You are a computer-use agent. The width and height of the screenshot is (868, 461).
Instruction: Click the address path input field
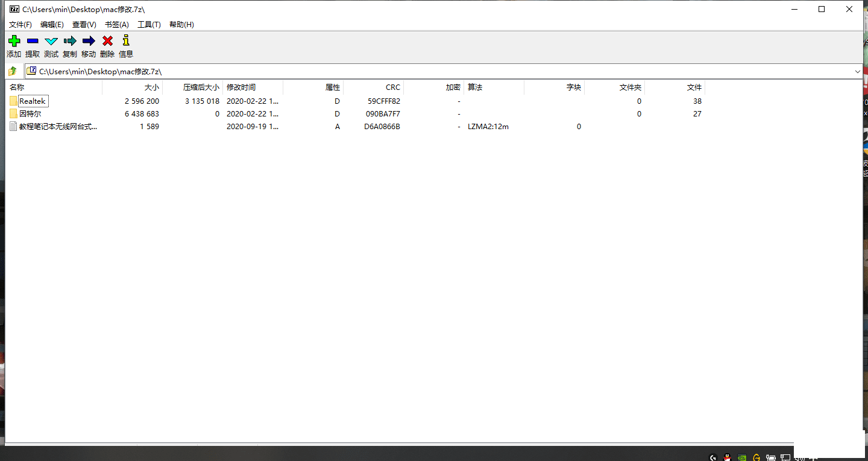[443, 71]
